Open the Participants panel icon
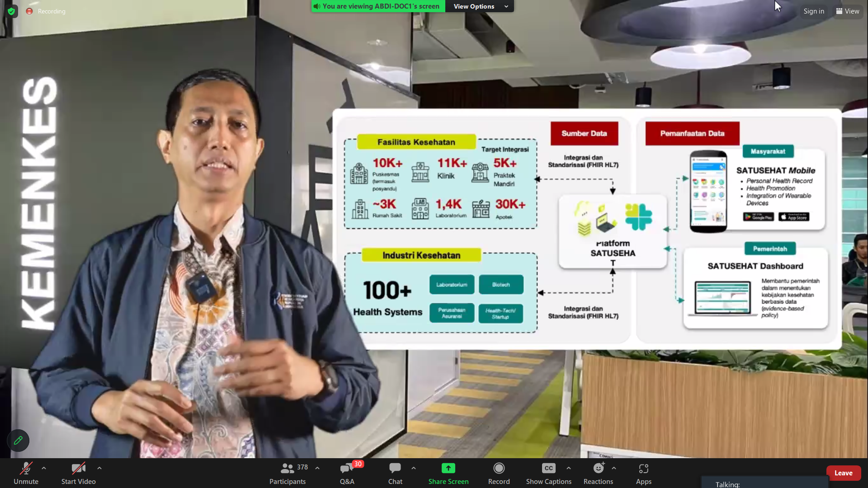Screen dimensions: 868x488 tap(287, 469)
